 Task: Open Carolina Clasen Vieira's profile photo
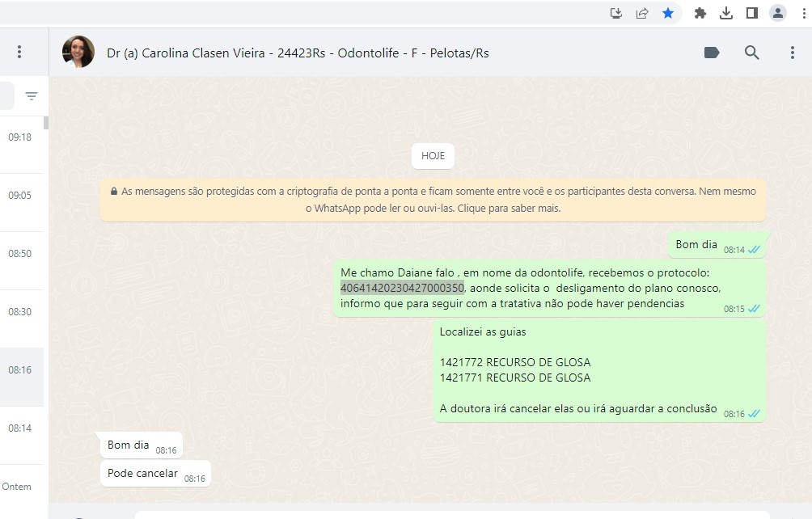click(78, 52)
